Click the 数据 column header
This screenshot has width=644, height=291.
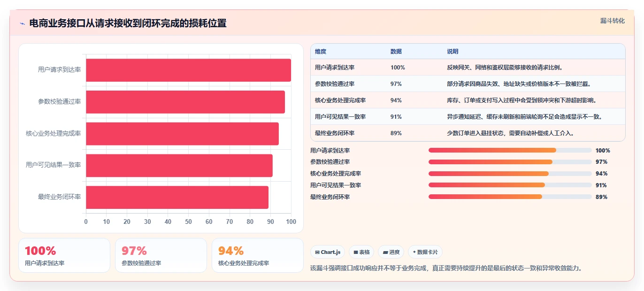396,52
